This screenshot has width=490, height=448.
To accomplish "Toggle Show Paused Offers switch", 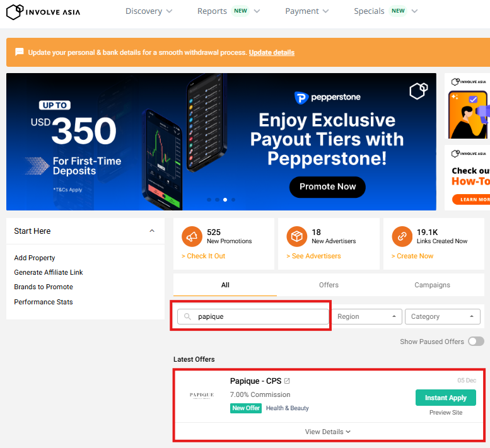I will point(475,342).
